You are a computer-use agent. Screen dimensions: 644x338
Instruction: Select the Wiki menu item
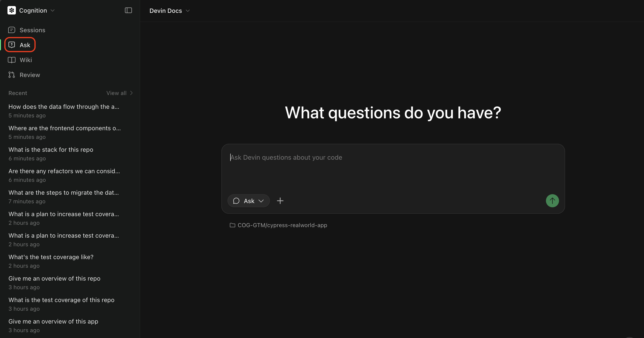click(26, 60)
